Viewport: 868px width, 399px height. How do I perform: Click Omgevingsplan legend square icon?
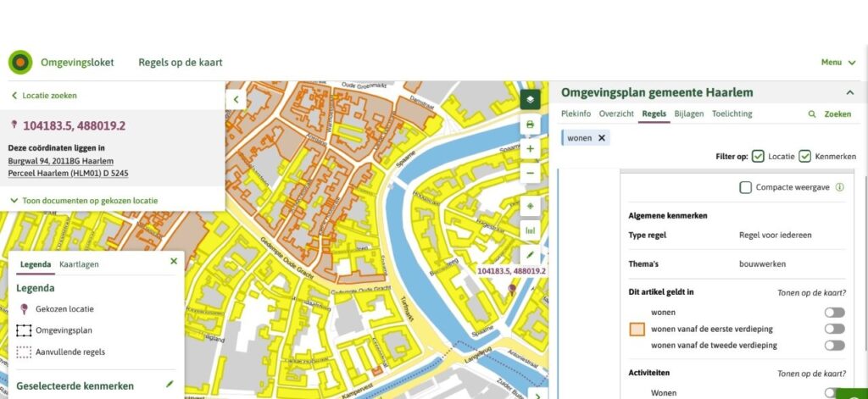(24, 330)
